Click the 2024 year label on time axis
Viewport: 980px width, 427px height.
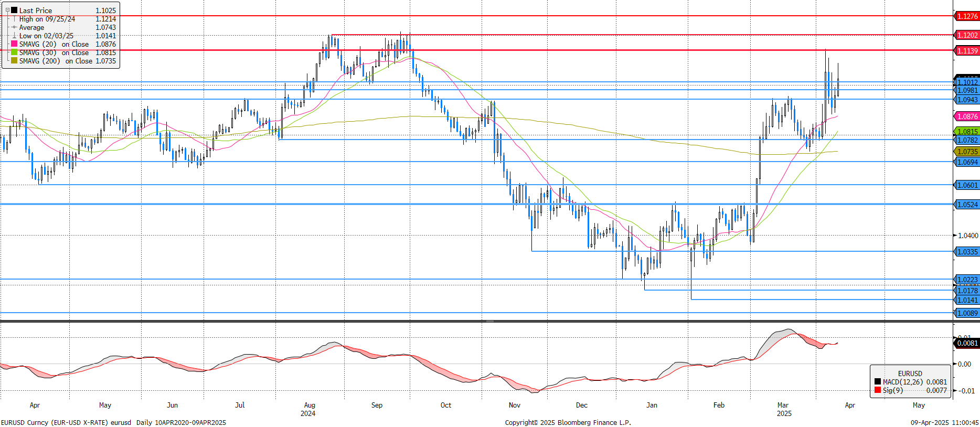click(x=308, y=413)
